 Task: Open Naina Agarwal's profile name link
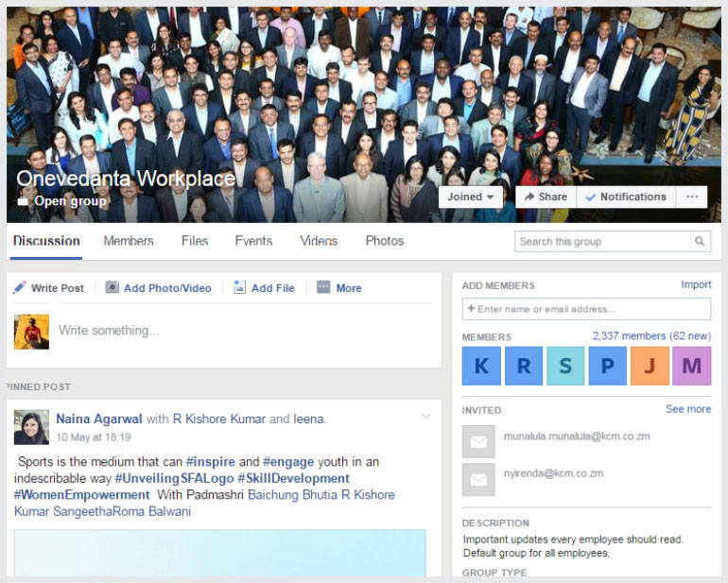tap(99, 419)
